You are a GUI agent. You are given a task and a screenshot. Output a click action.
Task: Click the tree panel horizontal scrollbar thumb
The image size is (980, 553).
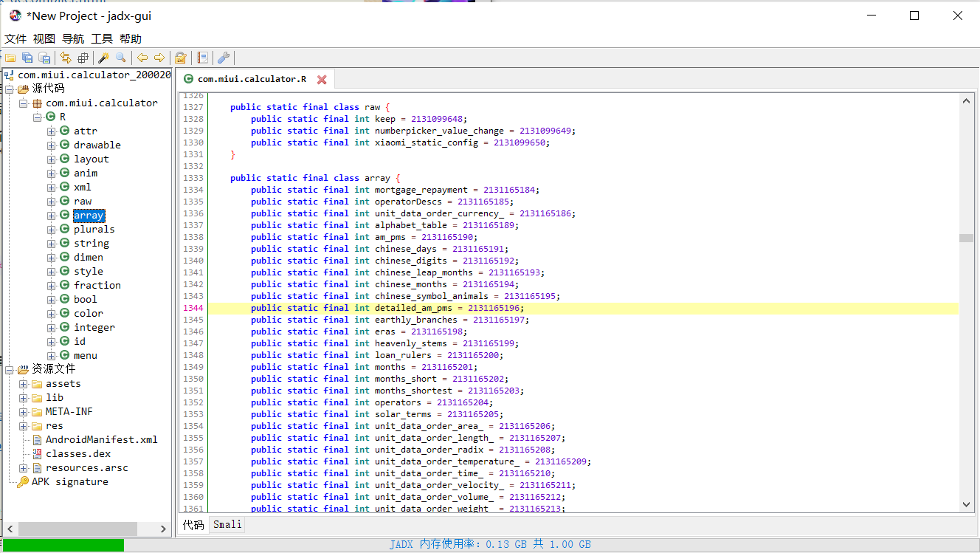78,529
